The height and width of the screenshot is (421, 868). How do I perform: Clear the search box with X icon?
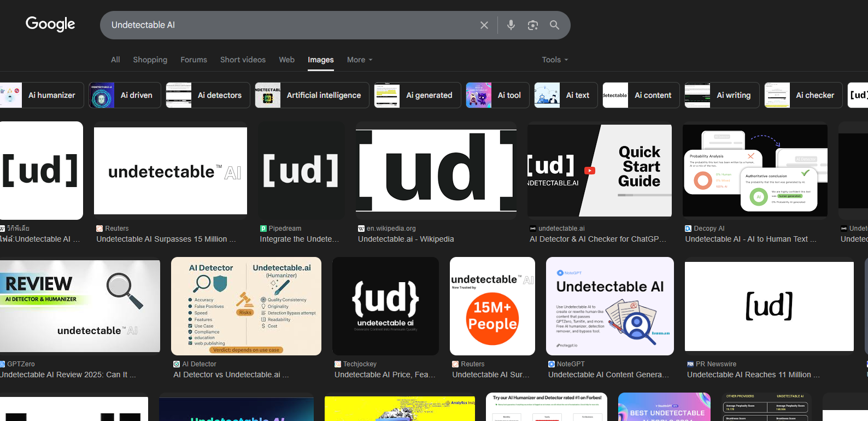click(484, 25)
